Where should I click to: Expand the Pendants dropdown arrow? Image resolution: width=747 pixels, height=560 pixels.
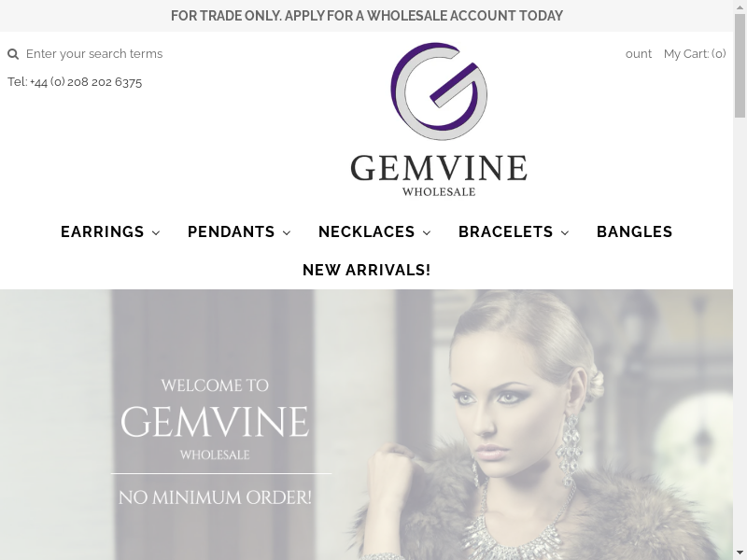click(287, 232)
